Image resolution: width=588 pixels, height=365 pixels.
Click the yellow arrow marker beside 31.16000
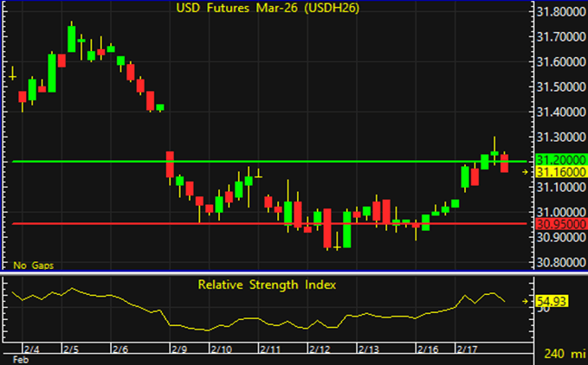click(524, 173)
